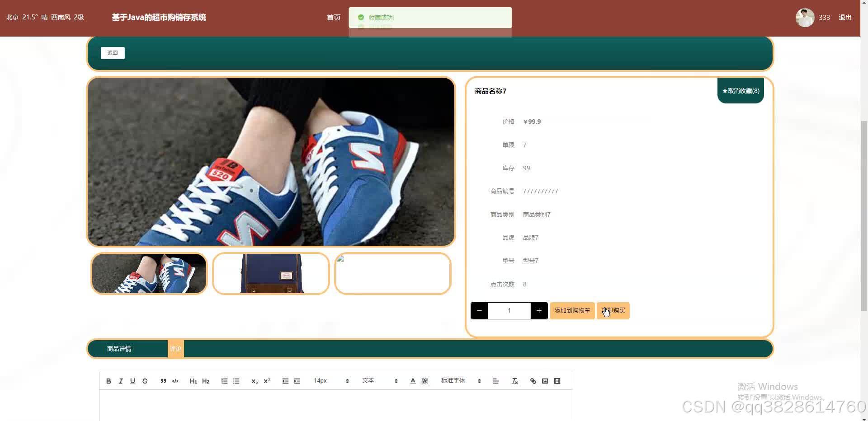Click 添加到购物车 add to cart

[572, 311]
